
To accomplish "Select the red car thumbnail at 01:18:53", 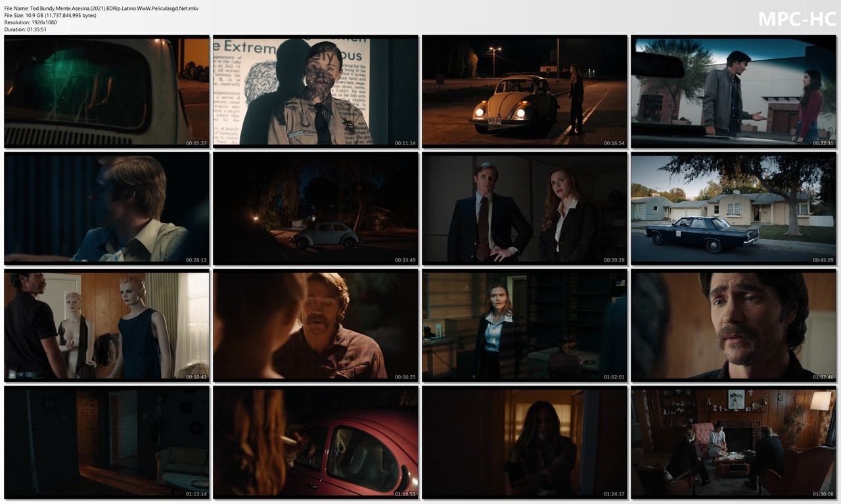I will pyautogui.click(x=315, y=442).
